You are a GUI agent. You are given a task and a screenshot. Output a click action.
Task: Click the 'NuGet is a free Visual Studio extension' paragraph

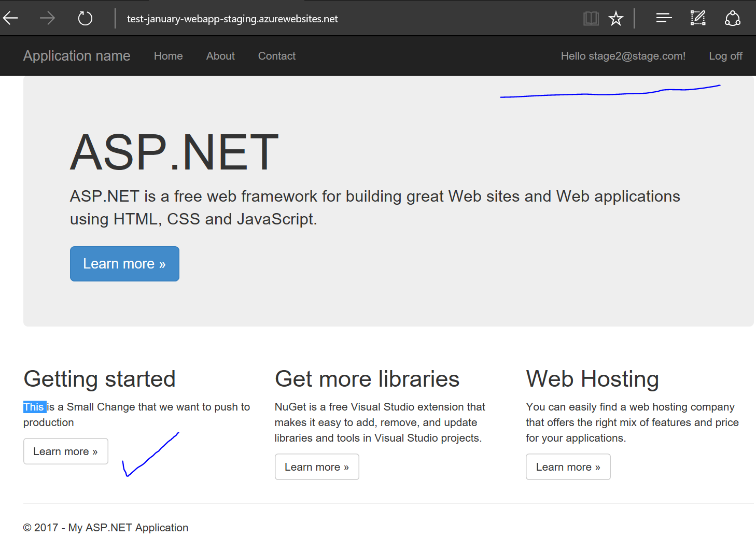[x=380, y=422]
